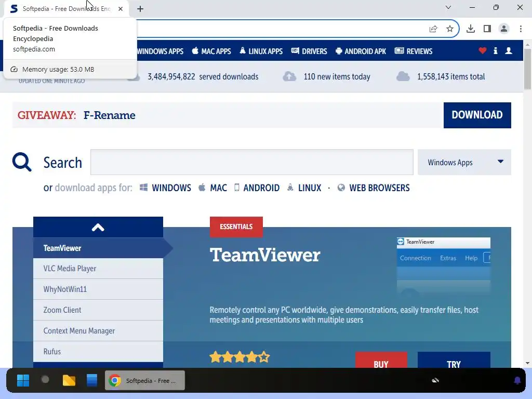Viewport: 532px width, 399px height.
Task: Select Rufus in essentials list
Action: (x=98, y=352)
